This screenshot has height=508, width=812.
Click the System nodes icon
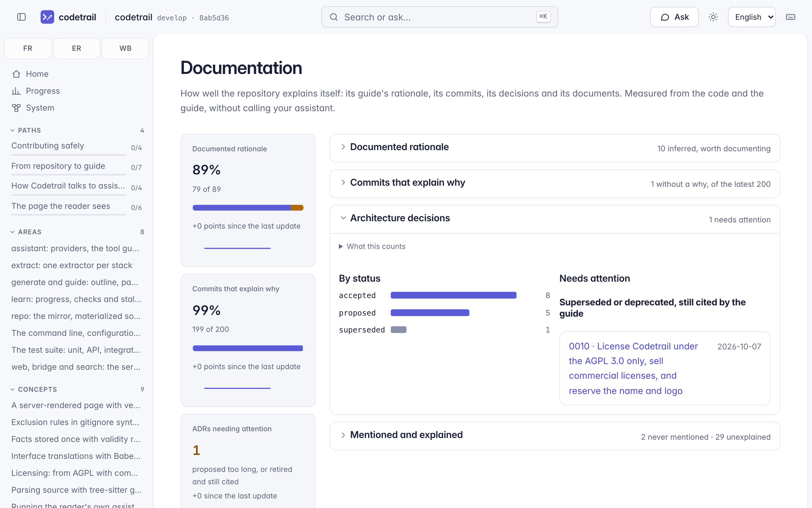coord(16,108)
